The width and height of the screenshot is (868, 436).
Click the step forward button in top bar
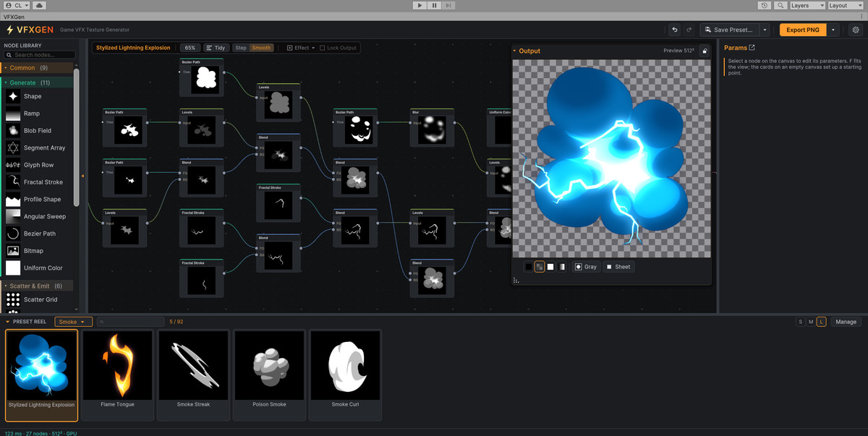(x=449, y=5)
